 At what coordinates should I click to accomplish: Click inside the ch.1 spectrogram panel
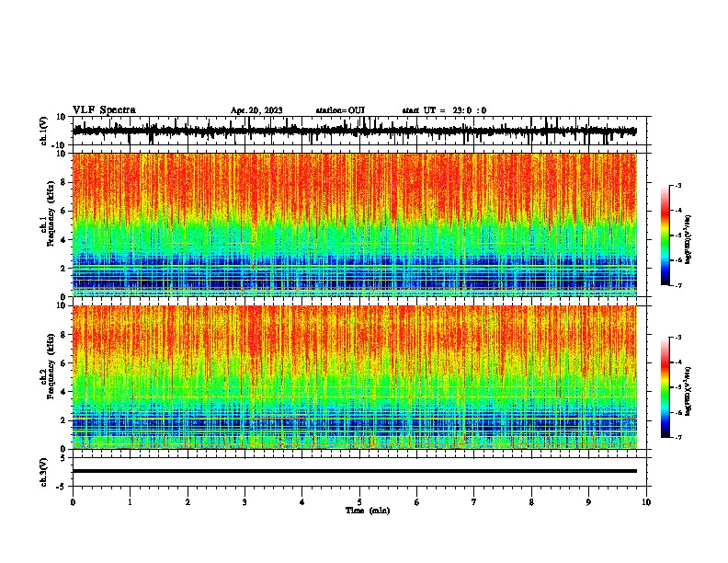coord(355,224)
